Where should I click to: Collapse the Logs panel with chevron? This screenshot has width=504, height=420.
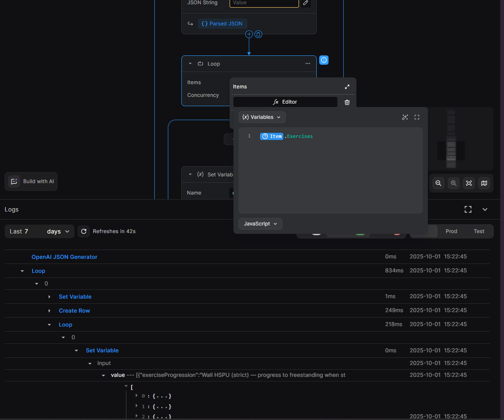(485, 210)
